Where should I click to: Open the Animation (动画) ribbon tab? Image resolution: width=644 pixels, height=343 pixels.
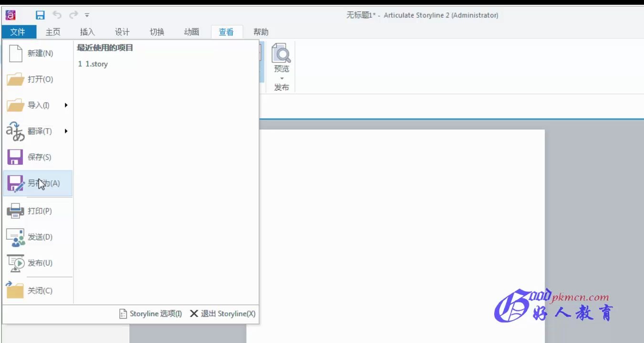click(191, 31)
